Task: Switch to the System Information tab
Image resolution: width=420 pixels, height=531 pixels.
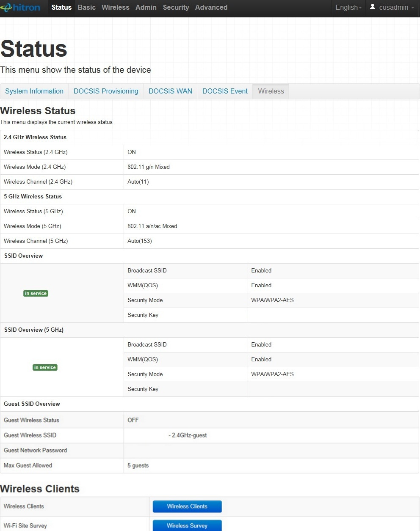Action: (x=34, y=91)
